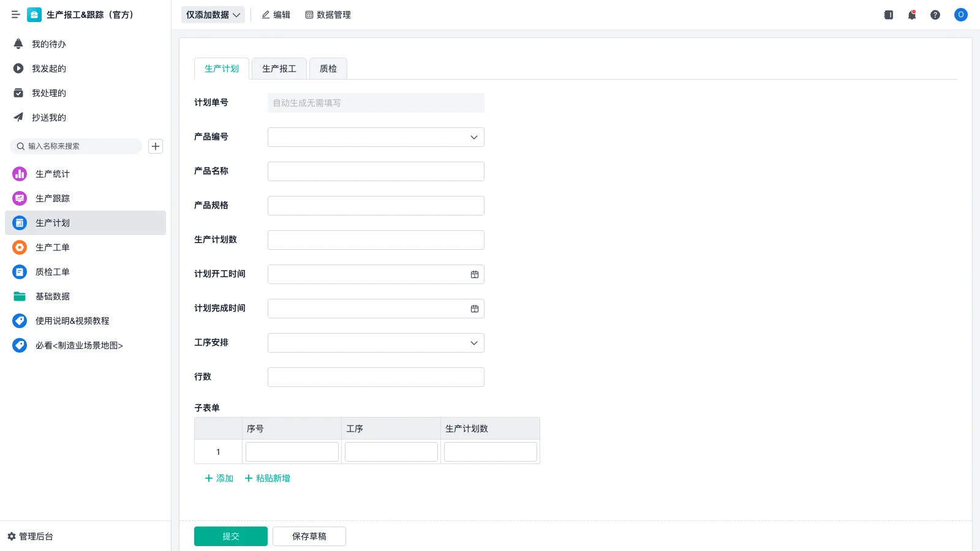Viewport: 980px width, 551px height.
Task: Collapse the sidebar with hamburger icon
Action: click(x=16, y=15)
